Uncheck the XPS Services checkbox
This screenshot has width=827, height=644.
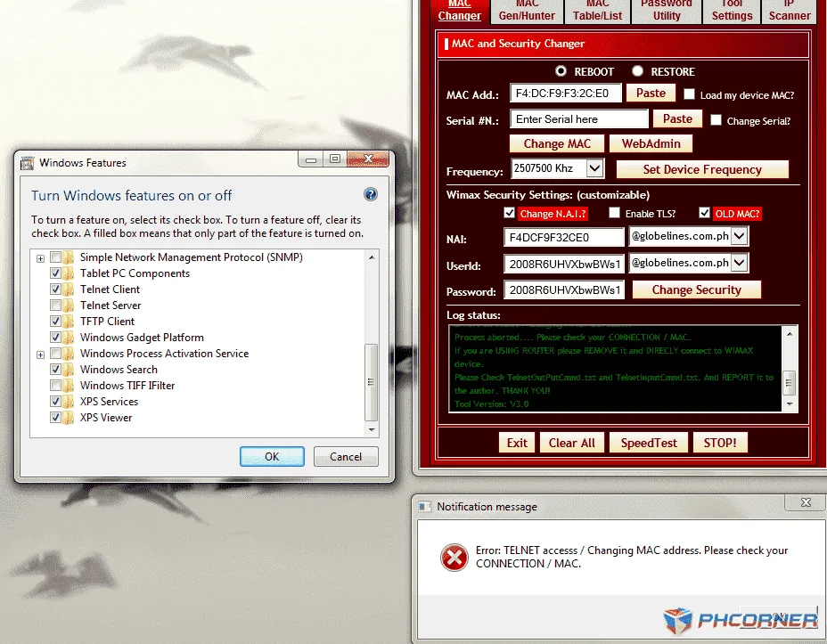[x=55, y=401]
